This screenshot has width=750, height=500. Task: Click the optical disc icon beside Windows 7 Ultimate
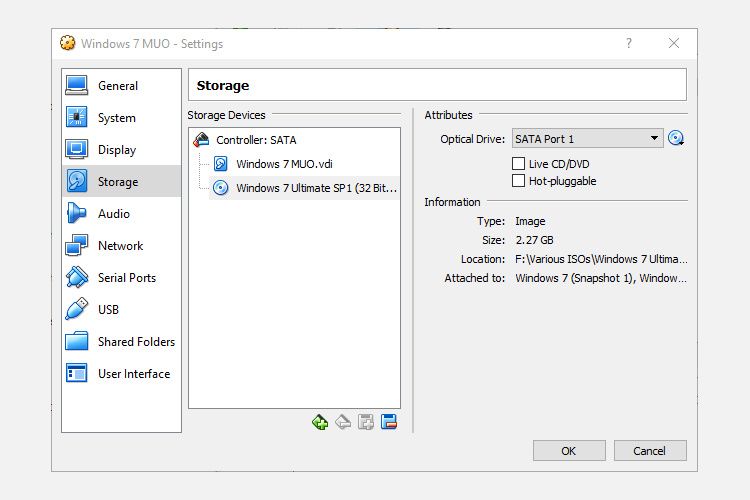[220, 188]
